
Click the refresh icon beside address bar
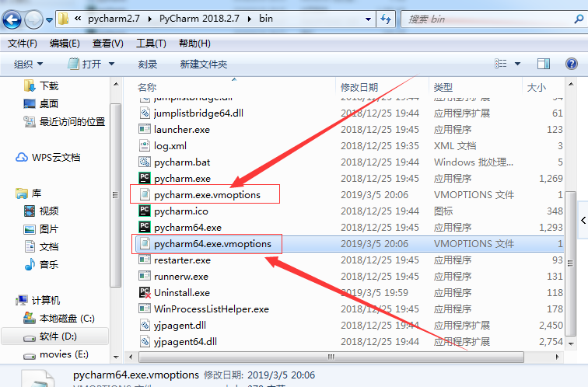coord(386,19)
